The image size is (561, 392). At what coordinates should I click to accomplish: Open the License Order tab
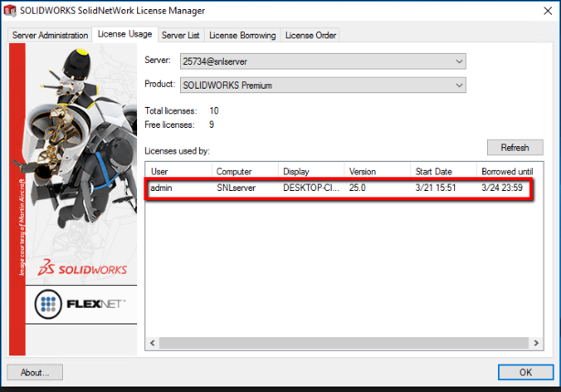click(311, 35)
